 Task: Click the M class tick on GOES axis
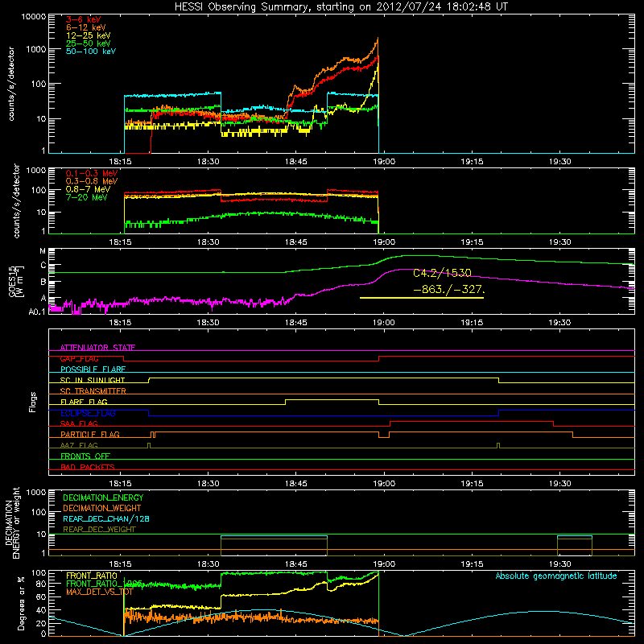pyautogui.click(x=43, y=251)
